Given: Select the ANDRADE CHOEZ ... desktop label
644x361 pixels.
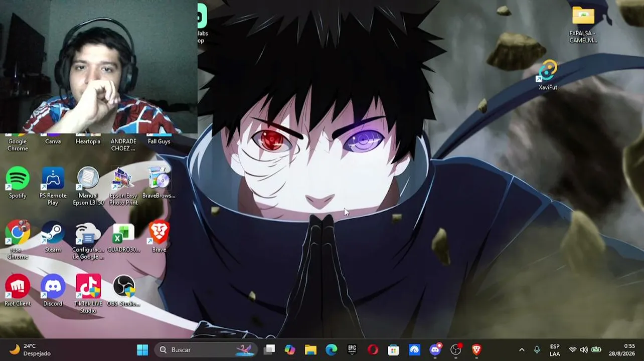Looking at the screenshot, I should point(123,145).
